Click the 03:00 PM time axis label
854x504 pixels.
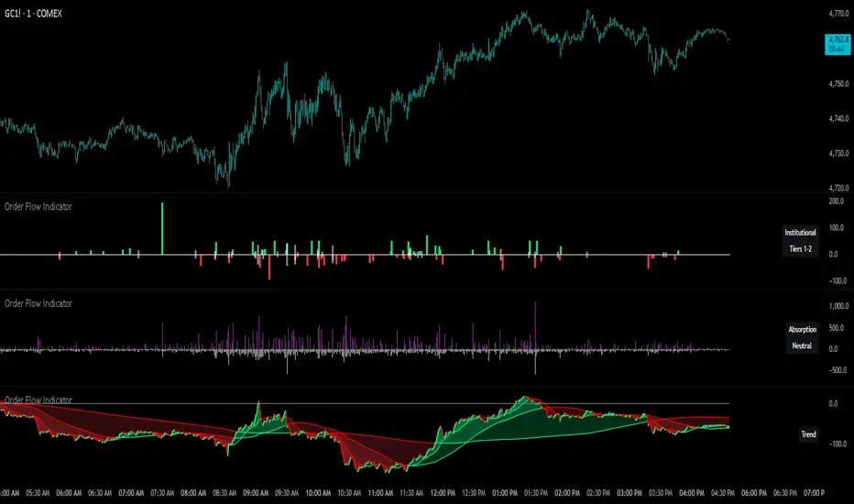[630, 493]
